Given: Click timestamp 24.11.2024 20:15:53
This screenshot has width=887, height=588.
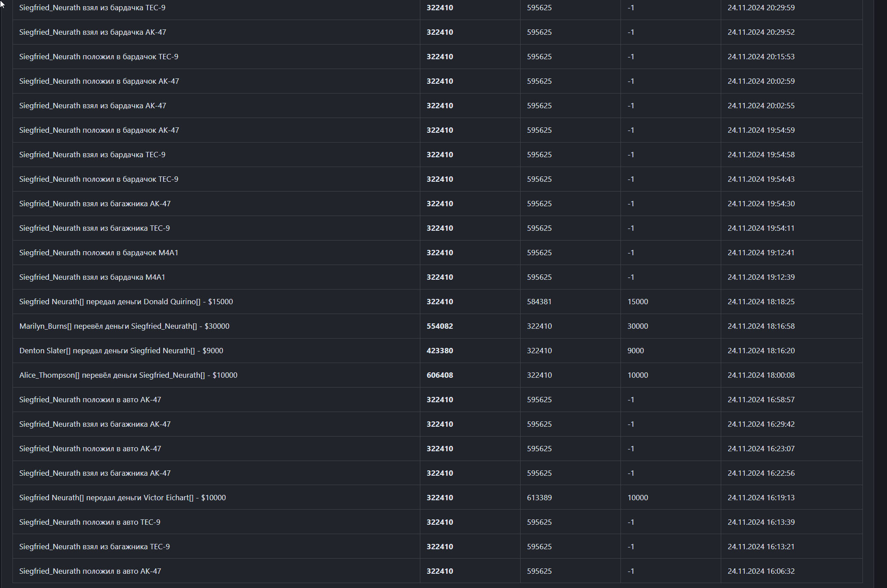Looking at the screenshot, I should click(761, 57).
